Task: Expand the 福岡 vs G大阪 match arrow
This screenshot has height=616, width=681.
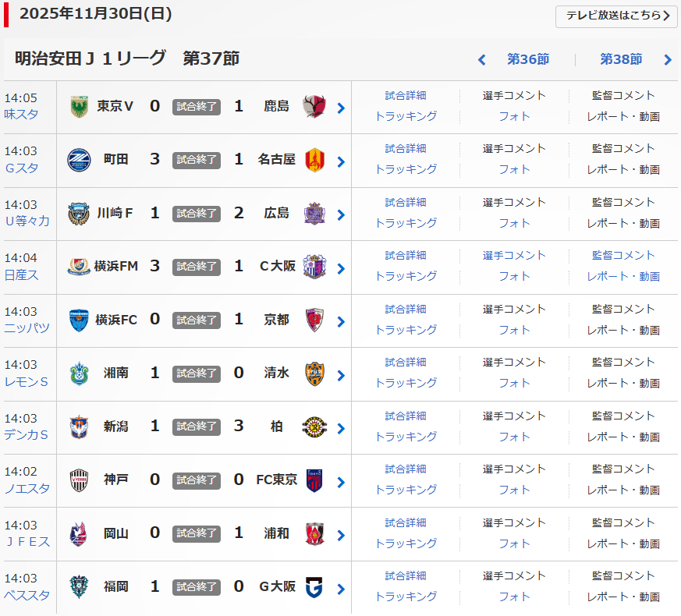Action: point(341,589)
